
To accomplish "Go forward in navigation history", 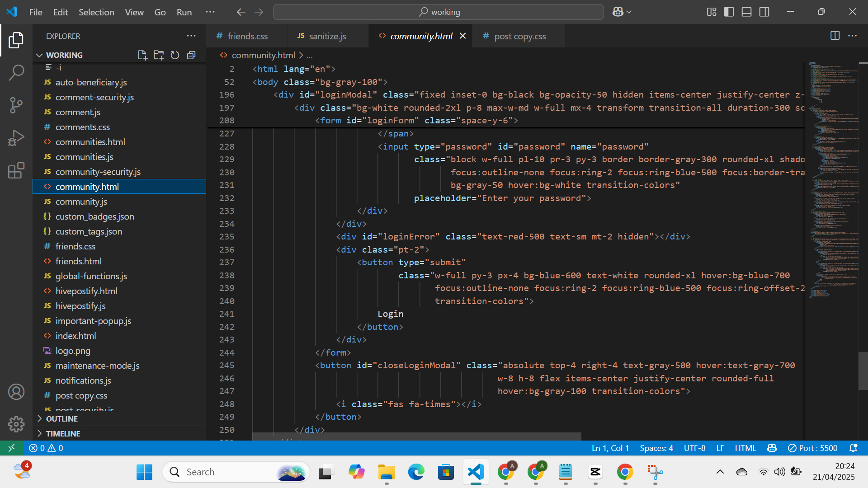I will pyautogui.click(x=259, y=12).
